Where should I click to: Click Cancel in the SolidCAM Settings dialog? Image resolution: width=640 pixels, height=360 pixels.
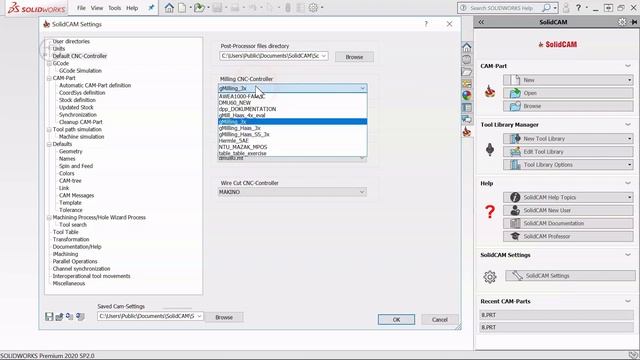click(x=440, y=320)
